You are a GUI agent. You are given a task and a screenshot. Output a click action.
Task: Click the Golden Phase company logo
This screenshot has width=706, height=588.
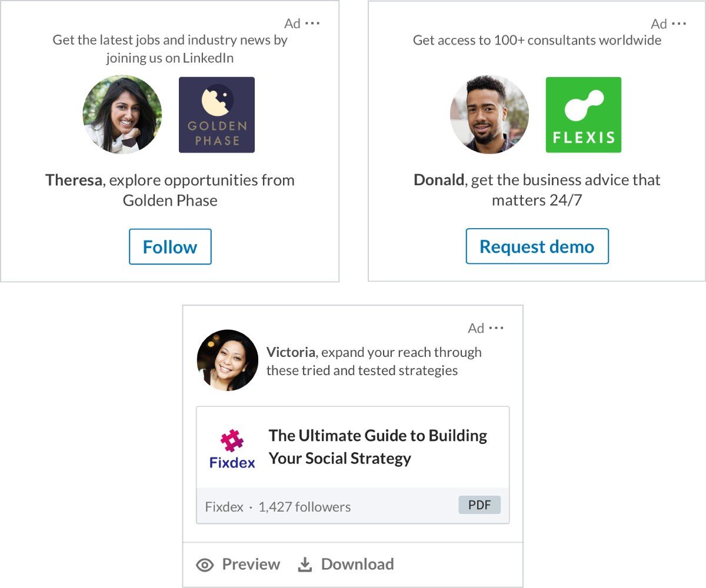point(217,115)
